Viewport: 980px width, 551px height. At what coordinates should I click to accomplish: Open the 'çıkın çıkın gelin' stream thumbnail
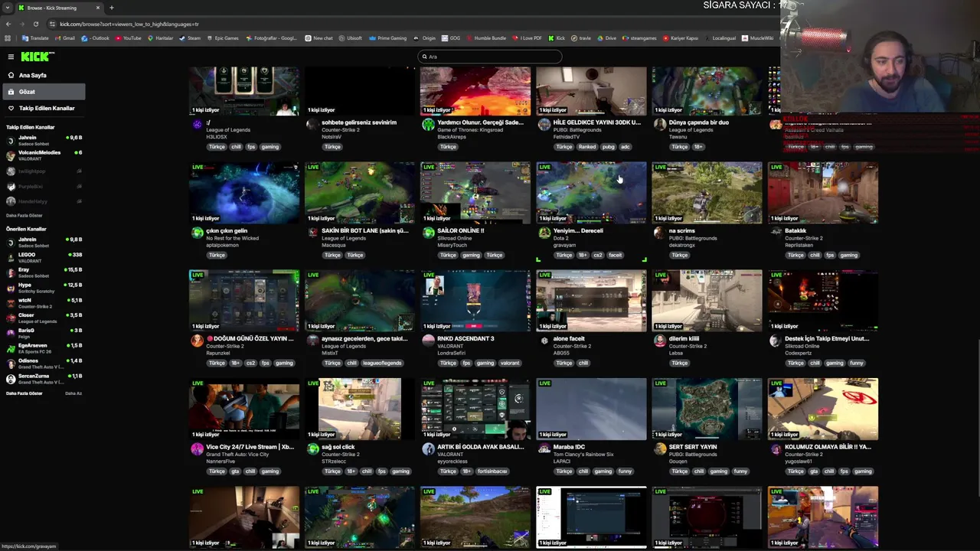[x=244, y=192]
